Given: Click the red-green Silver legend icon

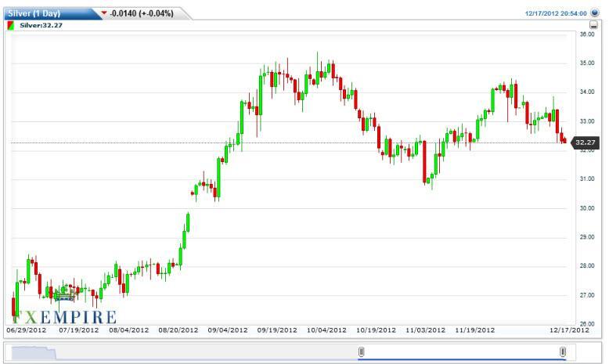Looking at the screenshot, I should 10,25.
